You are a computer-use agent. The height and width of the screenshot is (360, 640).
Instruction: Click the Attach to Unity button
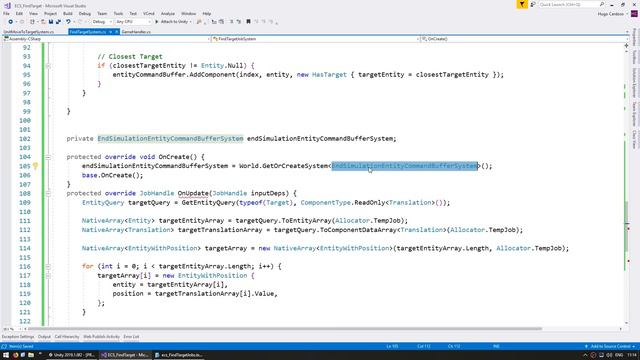pyautogui.click(x=173, y=22)
